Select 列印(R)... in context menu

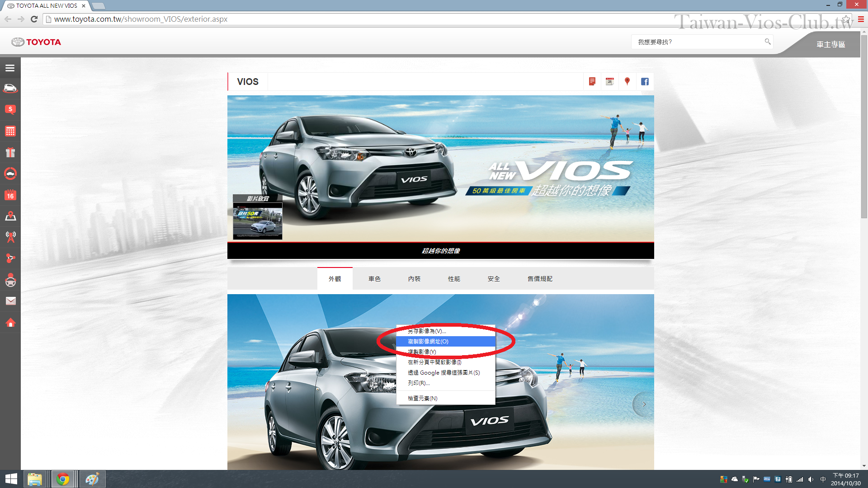446,383
